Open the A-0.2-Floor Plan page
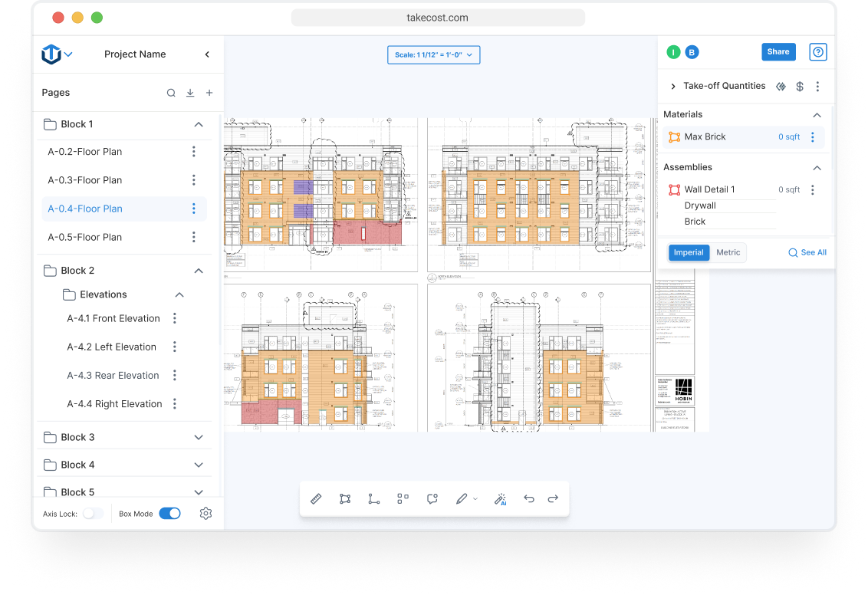Screen dimensions: 868x595 [85, 152]
